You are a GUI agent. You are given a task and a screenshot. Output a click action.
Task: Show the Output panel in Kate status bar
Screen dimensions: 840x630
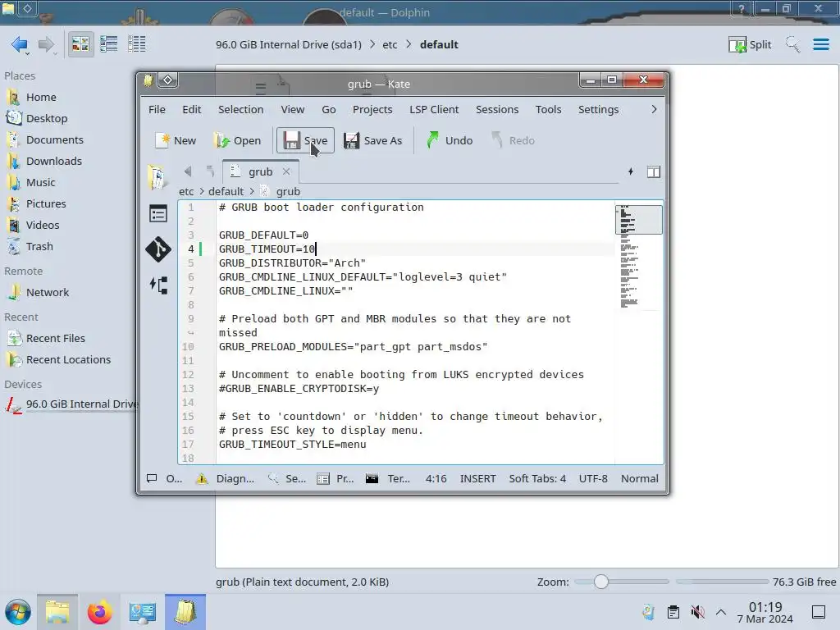point(164,478)
